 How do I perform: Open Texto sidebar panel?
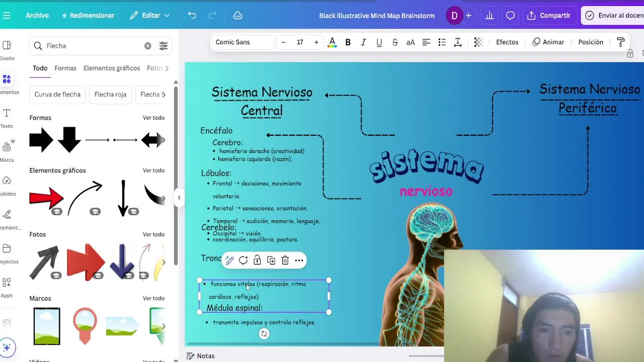[x=7, y=118]
